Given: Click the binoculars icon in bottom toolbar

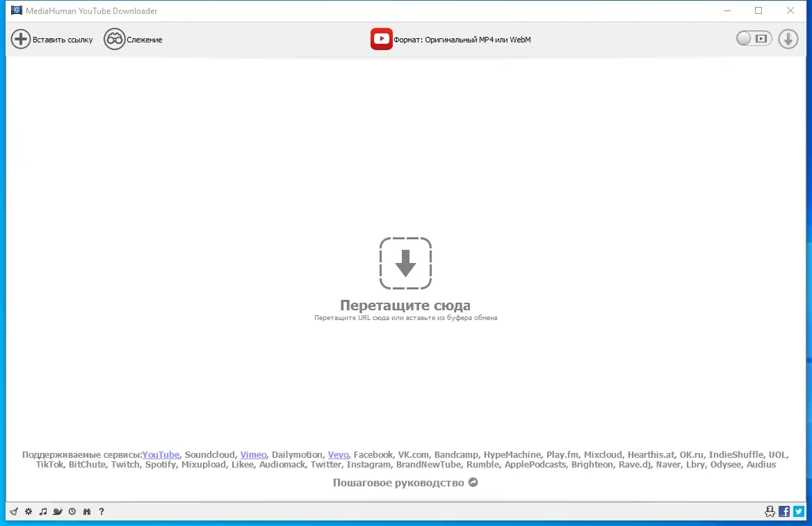Looking at the screenshot, I should pyautogui.click(x=86, y=511).
